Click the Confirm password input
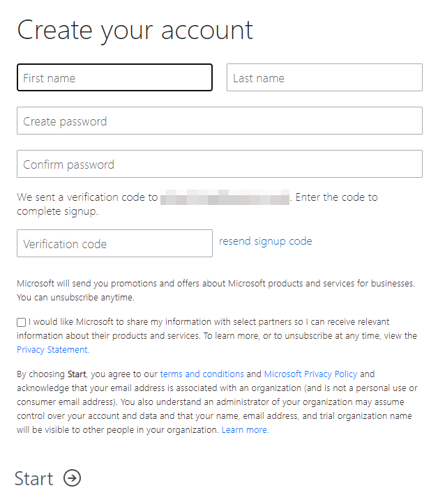 pos(219,165)
